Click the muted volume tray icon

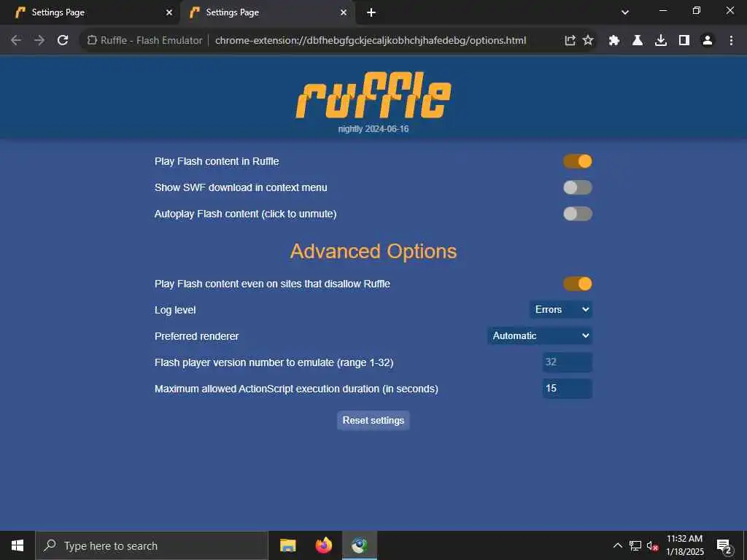click(x=653, y=545)
